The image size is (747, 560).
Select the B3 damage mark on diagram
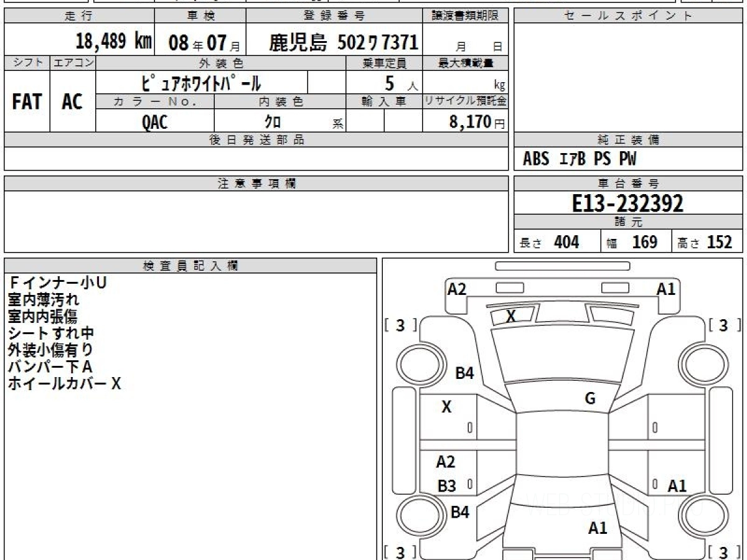[x=446, y=487]
